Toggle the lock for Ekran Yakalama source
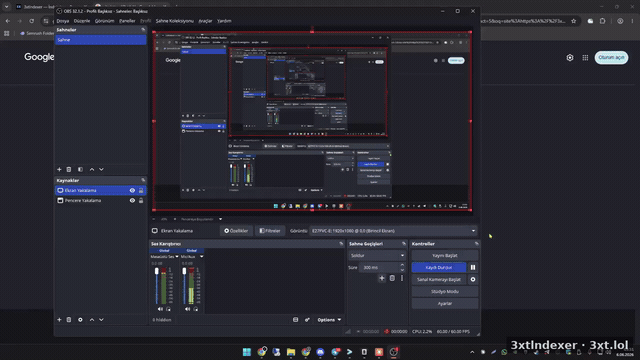 pyautogui.click(x=141, y=191)
